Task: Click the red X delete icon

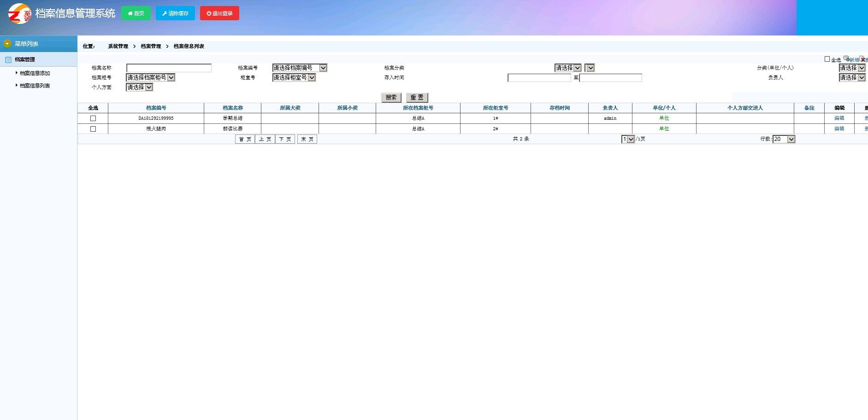Action: [x=862, y=59]
